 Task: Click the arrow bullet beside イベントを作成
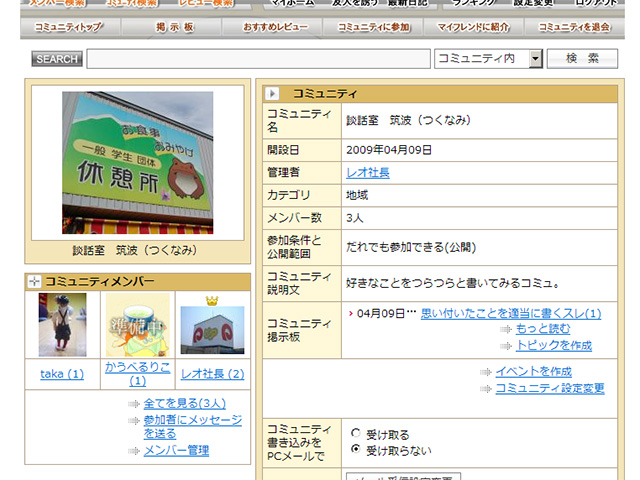point(486,372)
